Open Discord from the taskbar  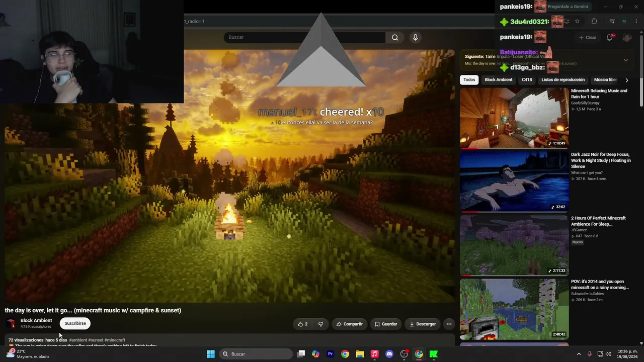tap(389, 354)
